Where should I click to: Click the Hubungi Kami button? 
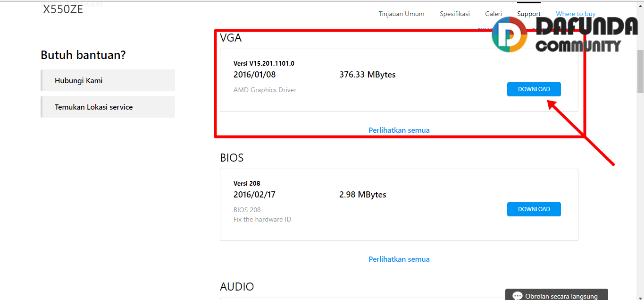click(x=108, y=80)
